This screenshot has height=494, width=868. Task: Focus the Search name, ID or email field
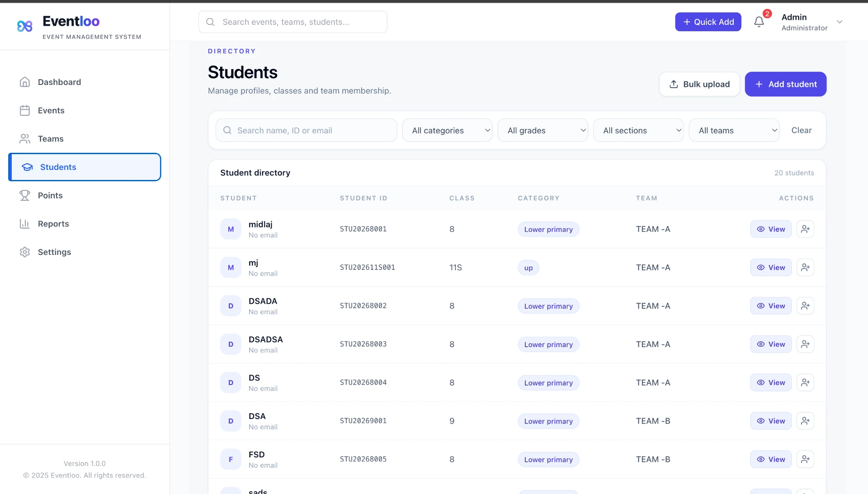click(306, 130)
